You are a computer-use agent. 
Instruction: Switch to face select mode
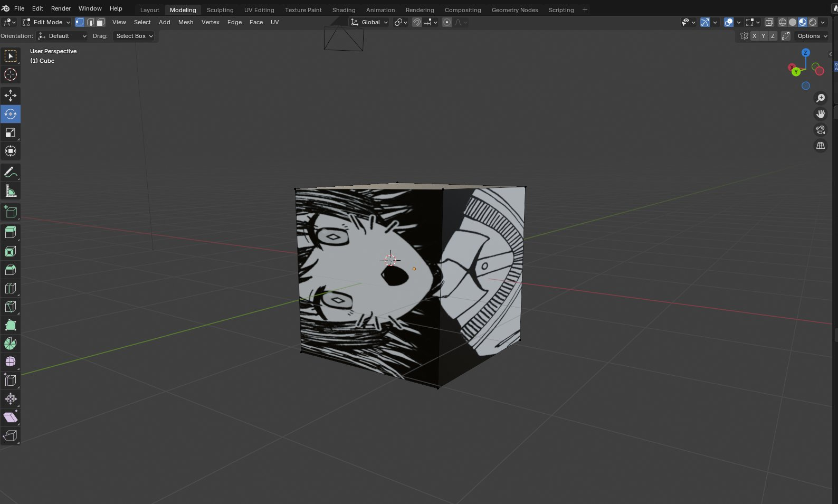tap(101, 22)
